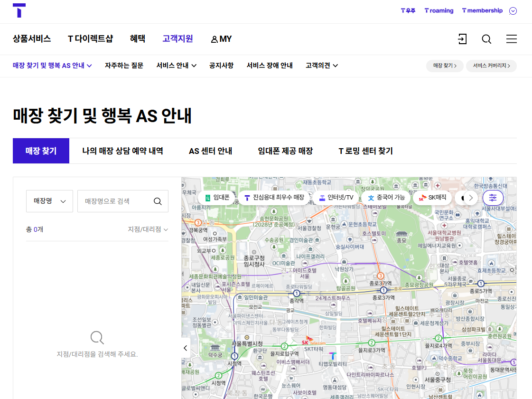The width and height of the screenshot is (532, 399).
Task: Open the 지점/대리점 sort dropdown
Action: click(148, 229)
